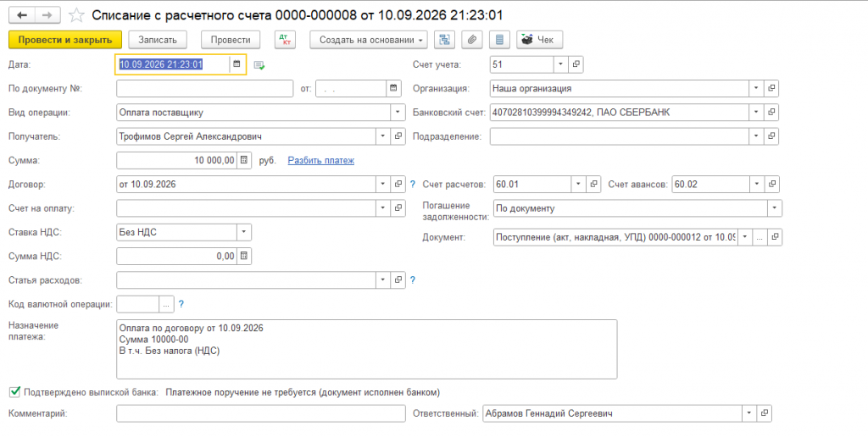
Task: Expand the Статья расходов dropdown
Action: [383, 280]
